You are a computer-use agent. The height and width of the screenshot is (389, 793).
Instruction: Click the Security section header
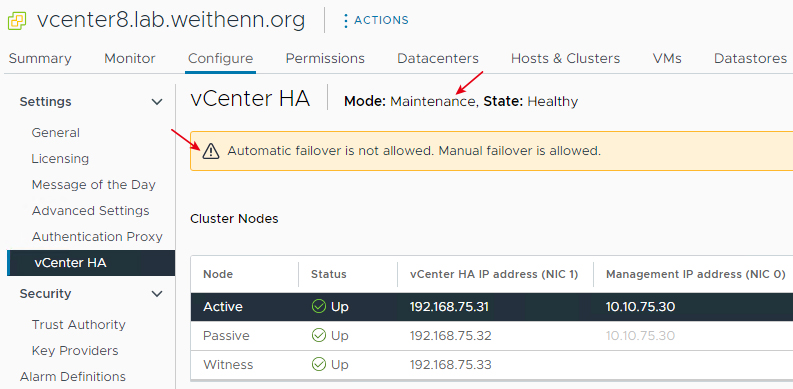46,293
